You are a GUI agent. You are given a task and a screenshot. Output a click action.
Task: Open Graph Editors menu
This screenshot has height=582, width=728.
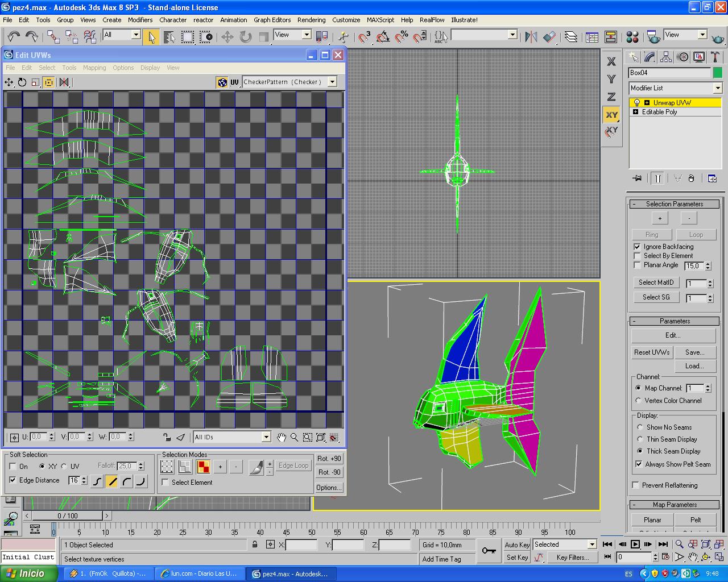(x=272, y=20)
